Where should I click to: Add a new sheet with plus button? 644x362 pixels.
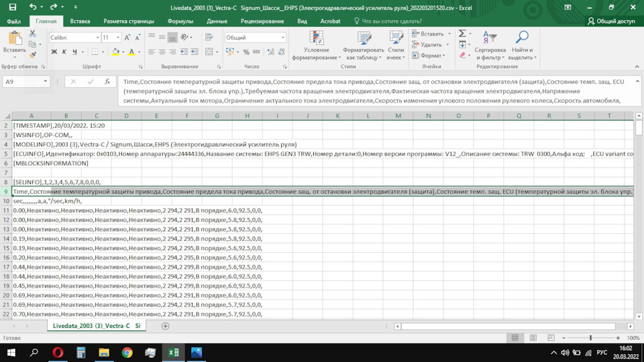tap(165, 326)
